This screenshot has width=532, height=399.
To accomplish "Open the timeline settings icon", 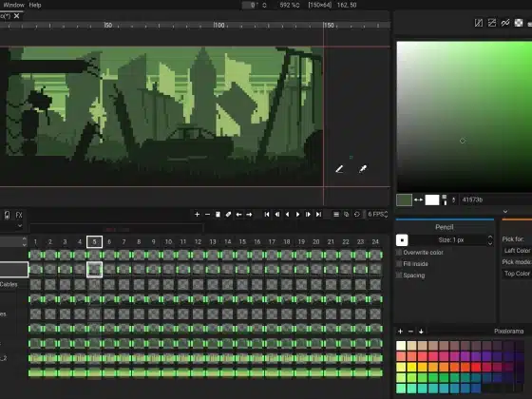I will [336, 214].
